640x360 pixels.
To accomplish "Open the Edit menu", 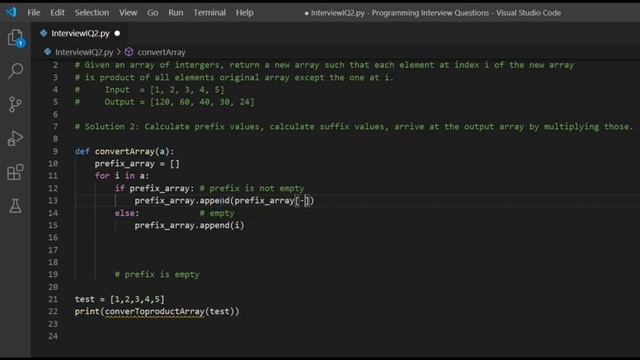I will click(57, 13).
